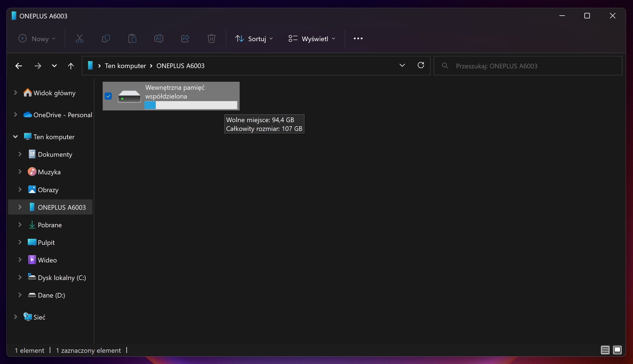Click the Muzyka music icon

click(x=32, y=172)
